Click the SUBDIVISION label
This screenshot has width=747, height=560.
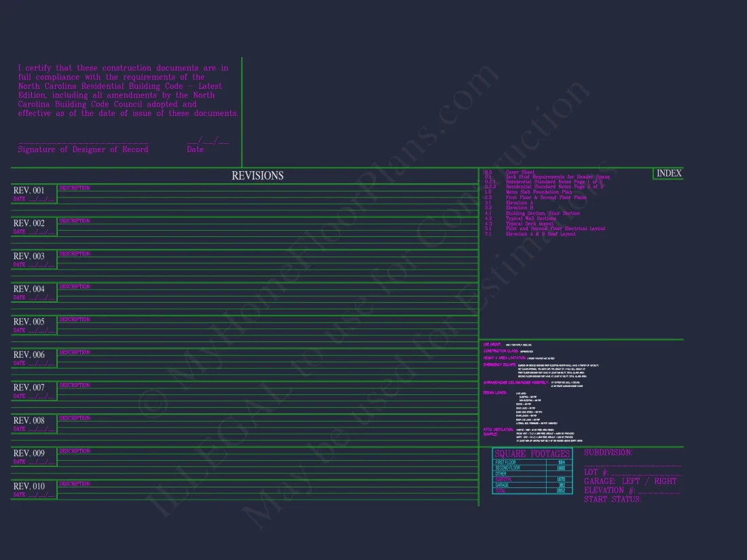pyautogui.click(x=608, y=453)
